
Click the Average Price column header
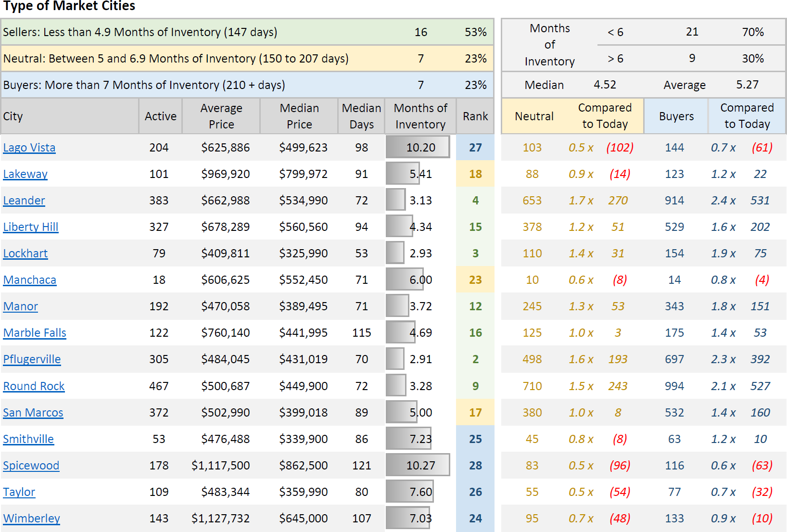coord(221,116)
